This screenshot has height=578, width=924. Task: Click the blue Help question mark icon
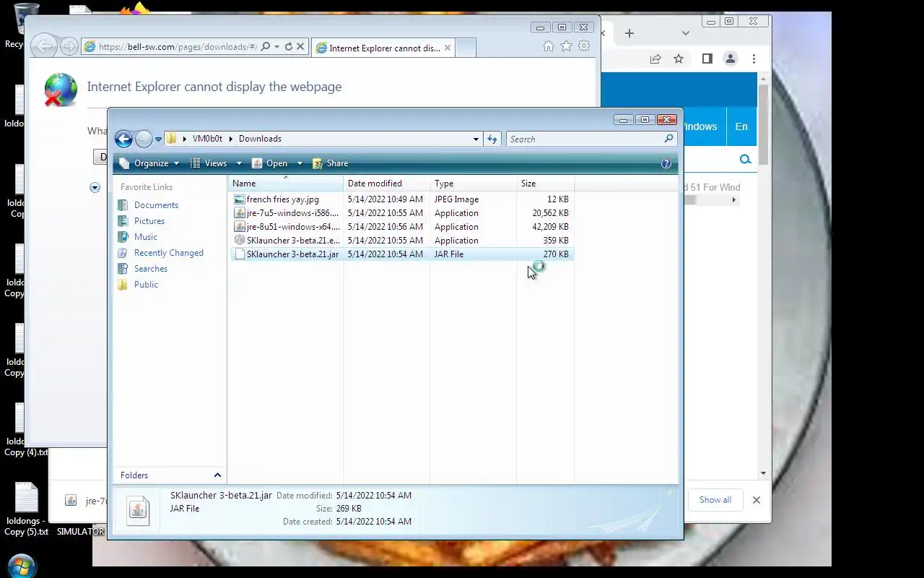click(666, 163)
